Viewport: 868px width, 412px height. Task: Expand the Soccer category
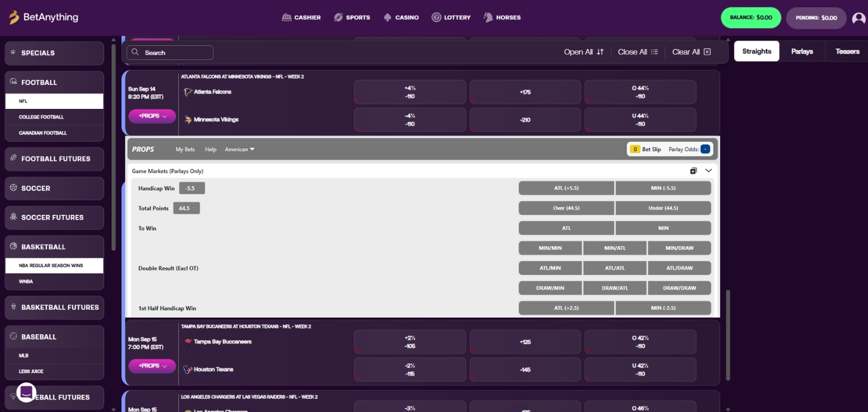[x=54, y=188]
